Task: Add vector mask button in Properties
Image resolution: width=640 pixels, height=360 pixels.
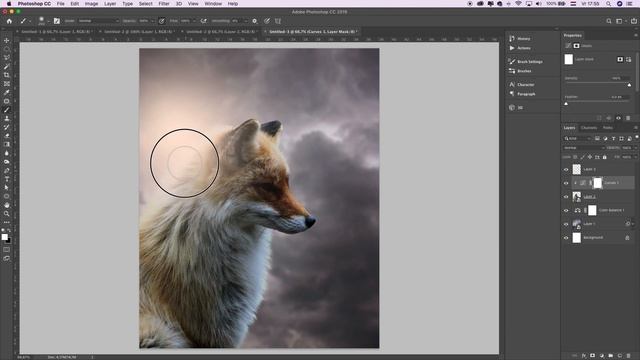Action: pos(629,59)
